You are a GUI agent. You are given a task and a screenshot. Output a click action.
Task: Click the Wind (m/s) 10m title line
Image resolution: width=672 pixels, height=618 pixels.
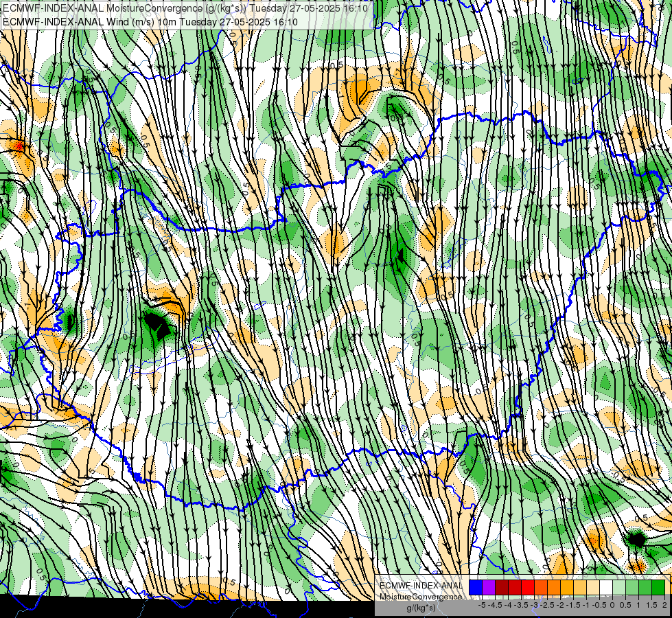click(x=150, y=21)
